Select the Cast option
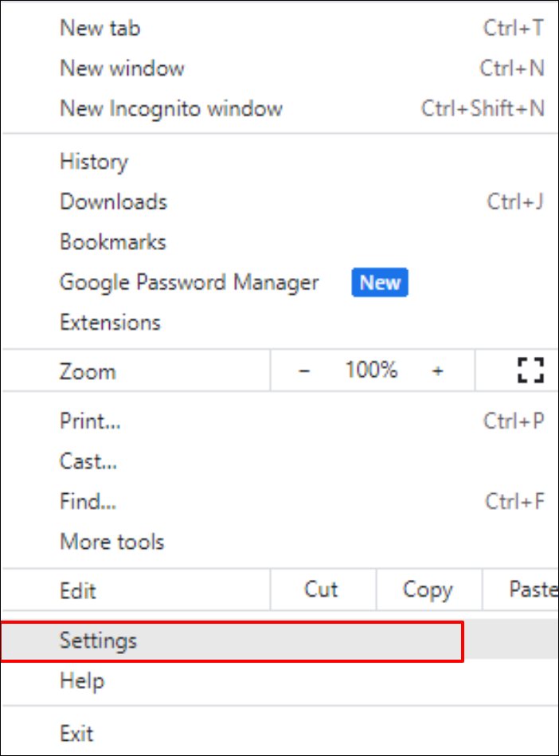This screenshot has height=756, width=559. (x=88, y=461)
